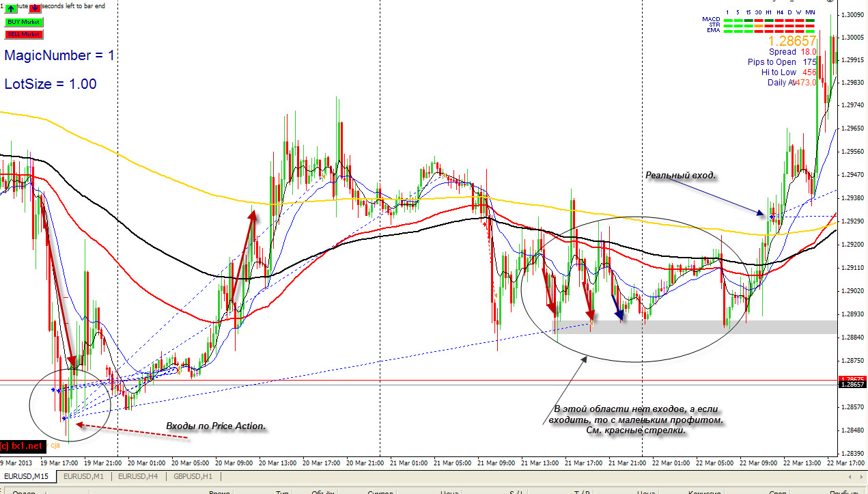The image size is (868, 494).
Task: Click the chart tabs scroll-left arrow
Action: pos(852,476)
